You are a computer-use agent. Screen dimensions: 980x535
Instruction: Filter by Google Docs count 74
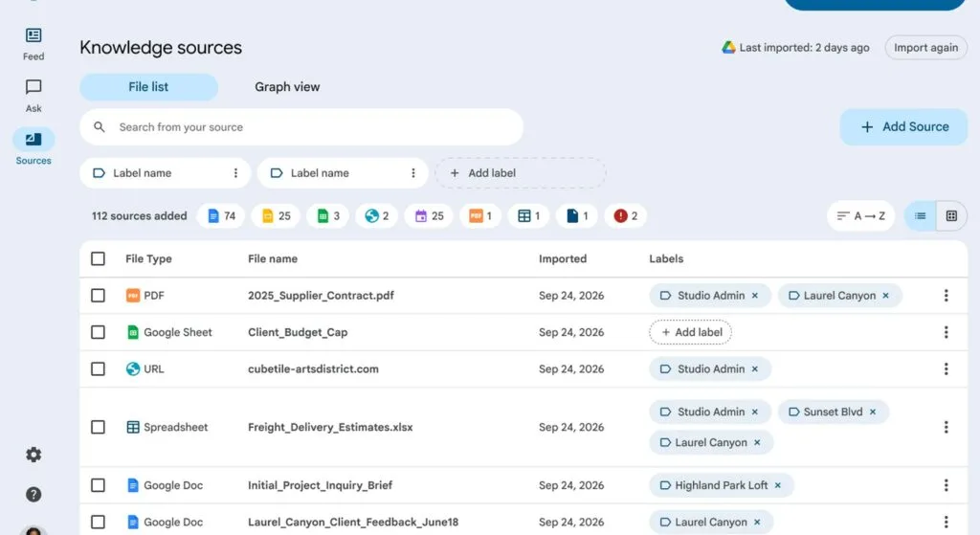point(221,215)
